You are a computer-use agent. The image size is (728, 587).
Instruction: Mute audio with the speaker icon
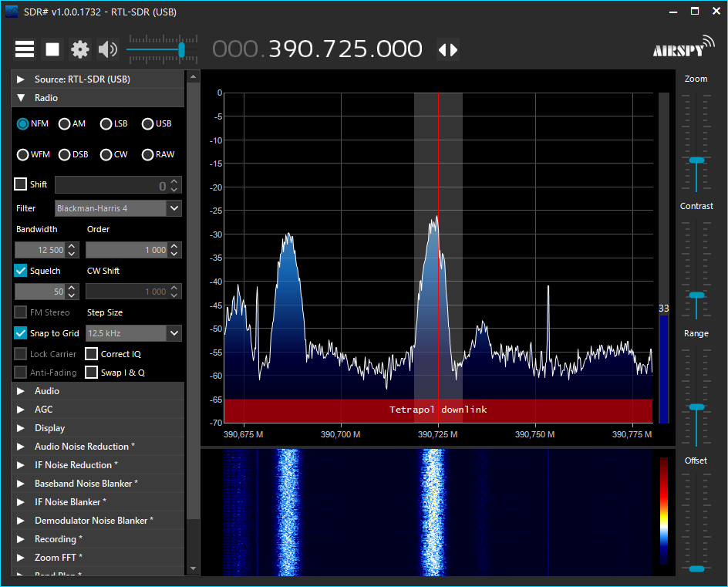click(108, 49)
